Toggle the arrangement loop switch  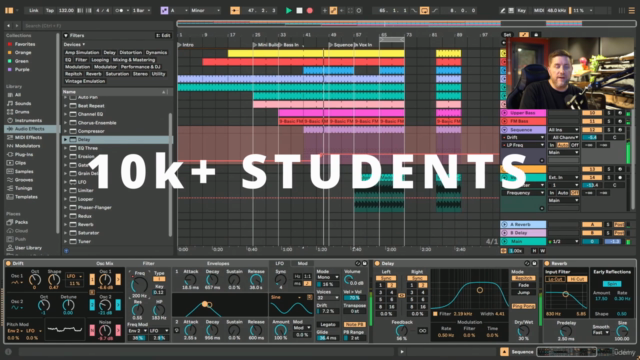coord(424,10)
